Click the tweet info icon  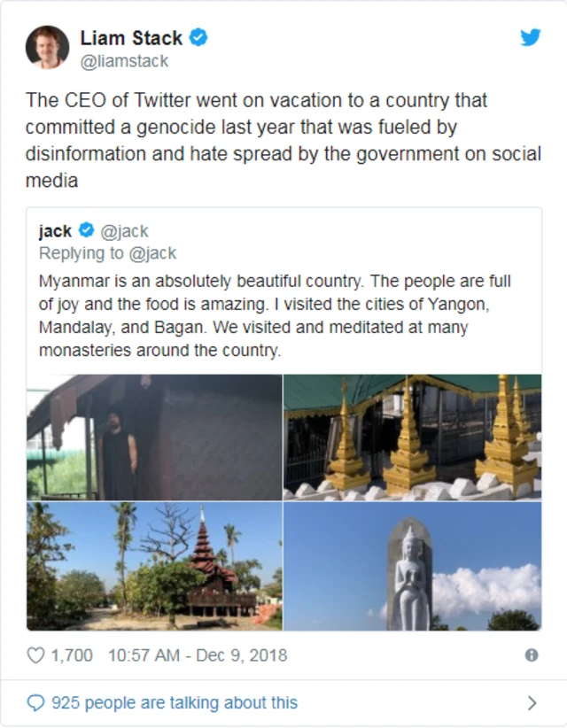click(532, 655)
